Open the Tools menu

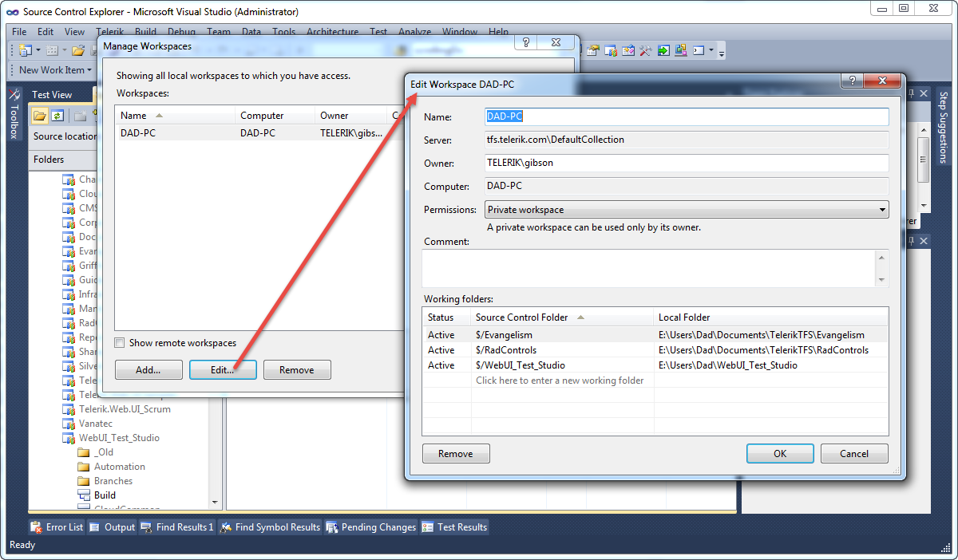tap(284, 32)
